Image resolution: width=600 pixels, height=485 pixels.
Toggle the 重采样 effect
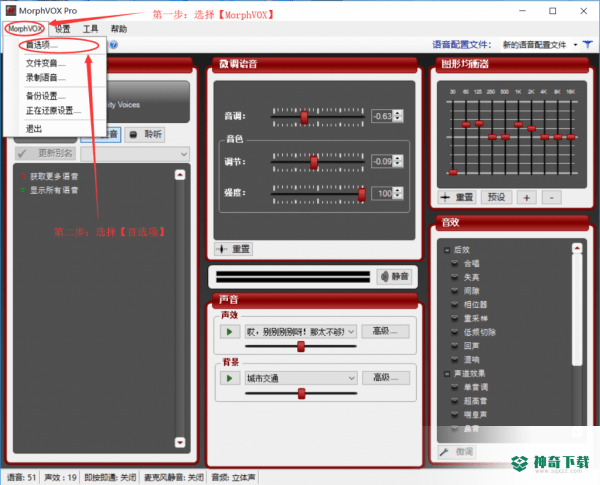tap(455, 318)
